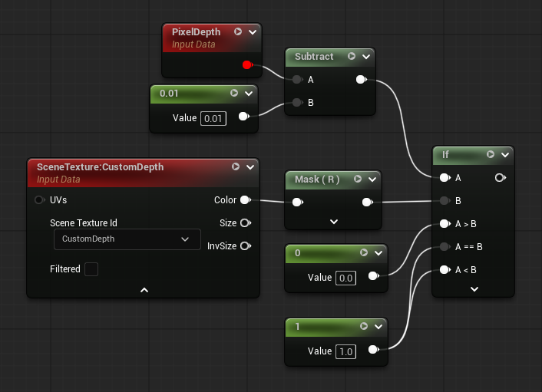The image size is (542, 392).
Task: Open the Mask ( R ) header dropdown arrow
Action: click(372, 180)
